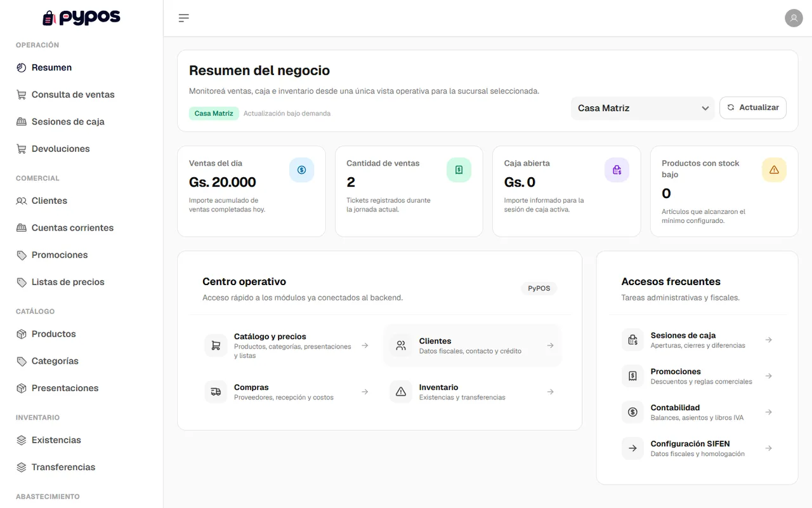Viewport: 812px width, 508px height.
Task: Open the Compras module tile
Action: pos(287,392)
